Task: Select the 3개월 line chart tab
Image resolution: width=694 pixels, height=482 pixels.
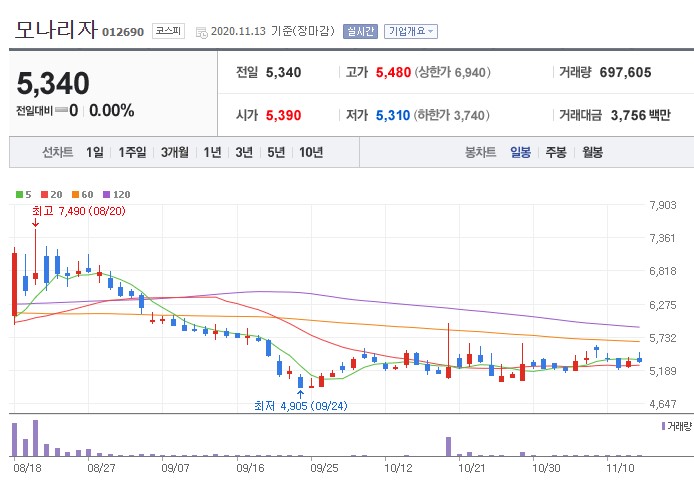Action: (x=175, y=152)
